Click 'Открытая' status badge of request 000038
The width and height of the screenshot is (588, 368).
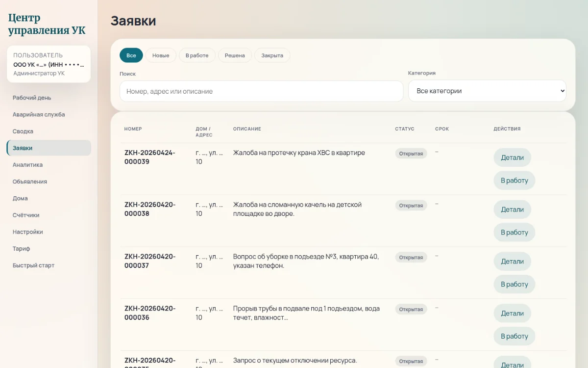pyautogui.click(x=411, y=206)
